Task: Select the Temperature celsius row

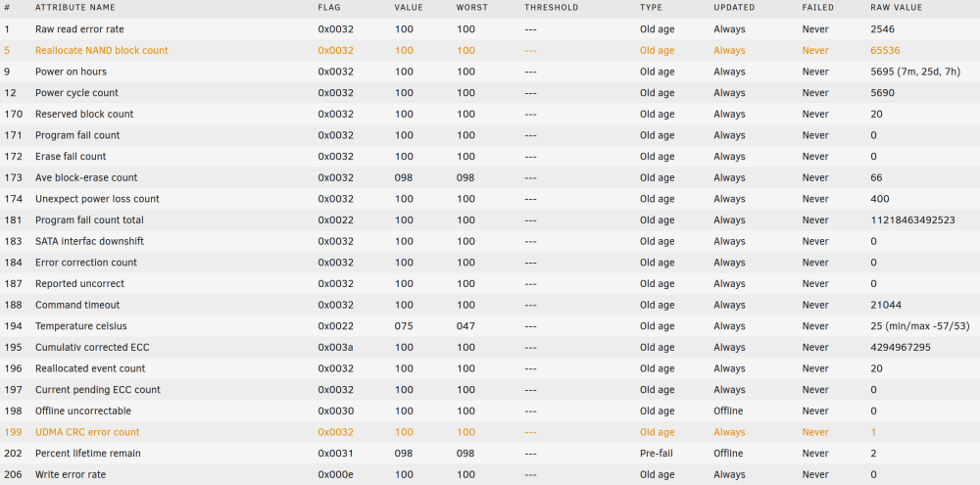Action: click(x=490, y=326)
